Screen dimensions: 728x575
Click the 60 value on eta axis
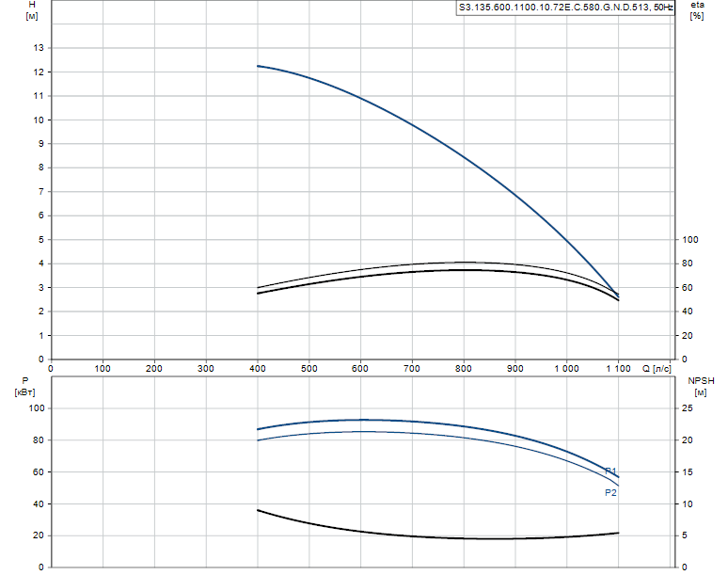pos(688,288)
